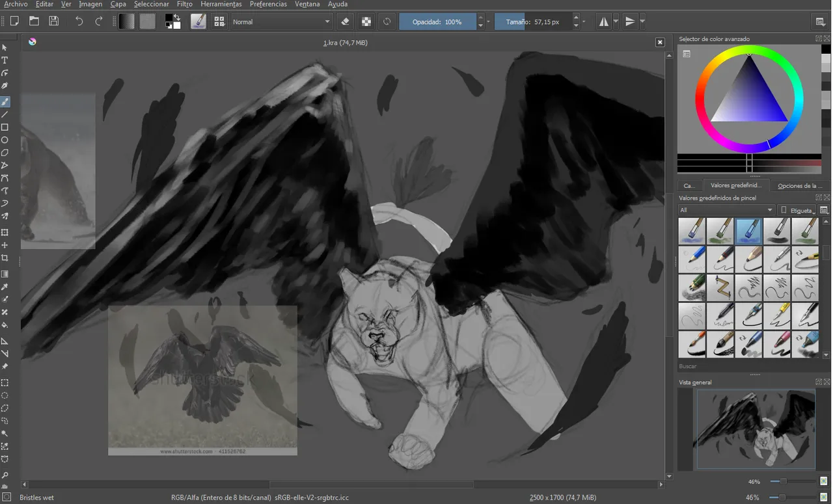Open the Herramientas menu
This screenshot has height=504, width=833.
[x=221, y=4]
